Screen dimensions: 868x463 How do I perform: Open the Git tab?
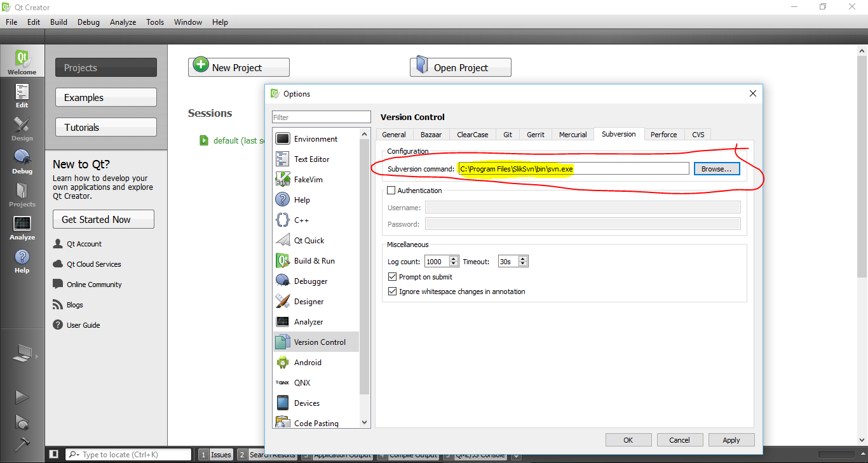(508, 135)
